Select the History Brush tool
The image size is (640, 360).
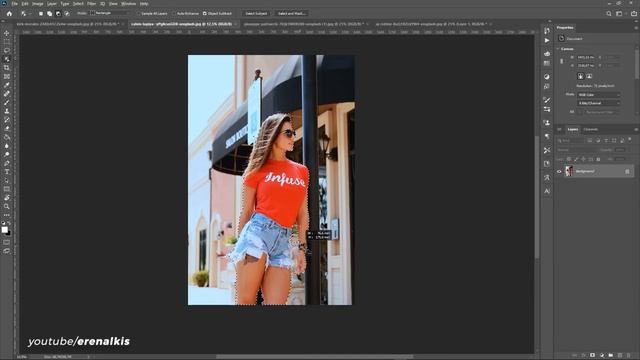[x=7, y=120]
